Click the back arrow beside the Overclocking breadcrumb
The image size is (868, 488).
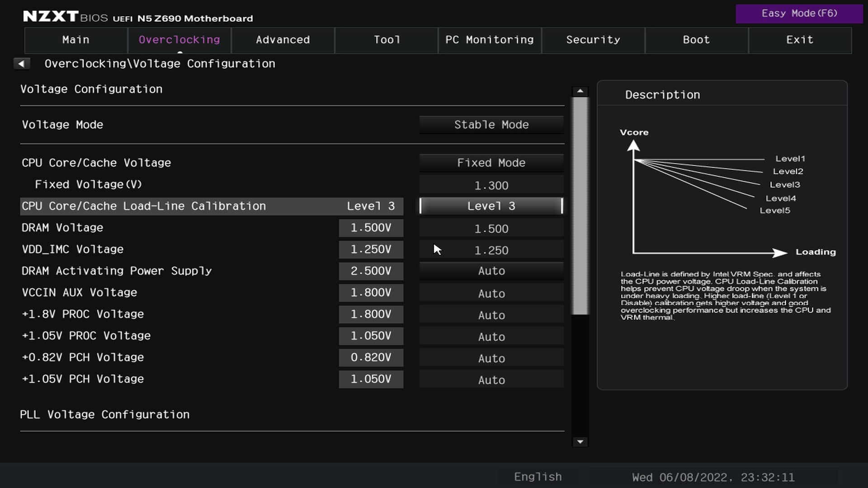pos(21,64)
